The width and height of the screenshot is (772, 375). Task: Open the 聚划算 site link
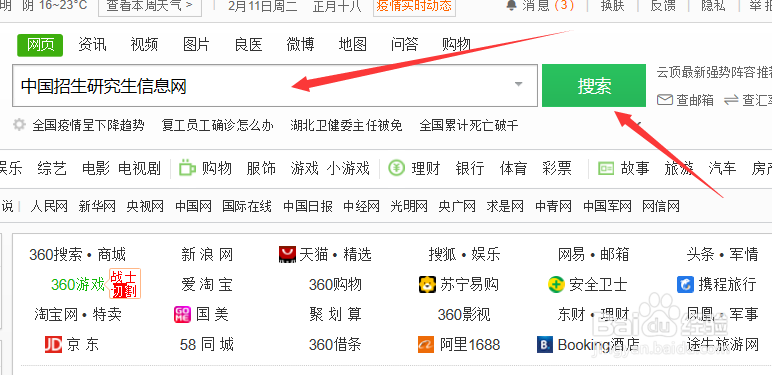pyautogui.click(x=335, y=314)
